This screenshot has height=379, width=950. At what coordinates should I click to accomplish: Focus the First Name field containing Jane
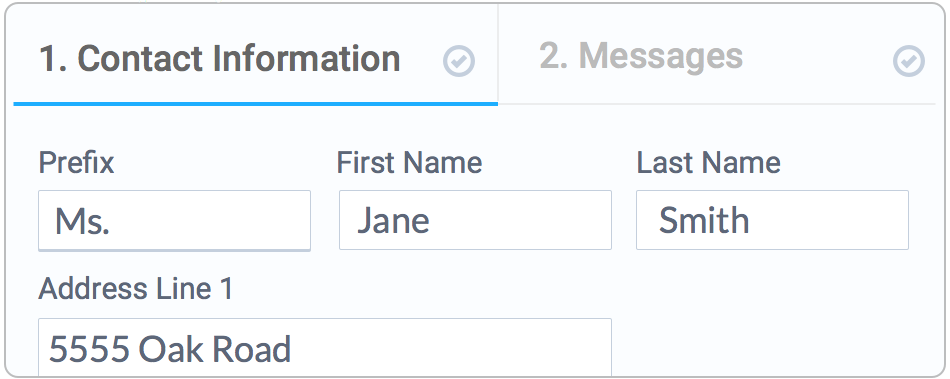coord(475,220)
